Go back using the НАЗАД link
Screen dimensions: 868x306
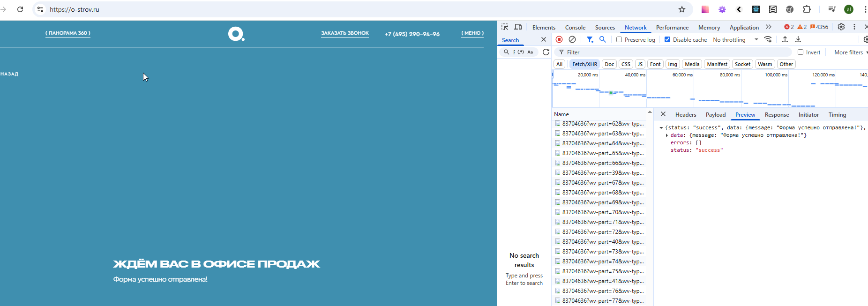9,74
